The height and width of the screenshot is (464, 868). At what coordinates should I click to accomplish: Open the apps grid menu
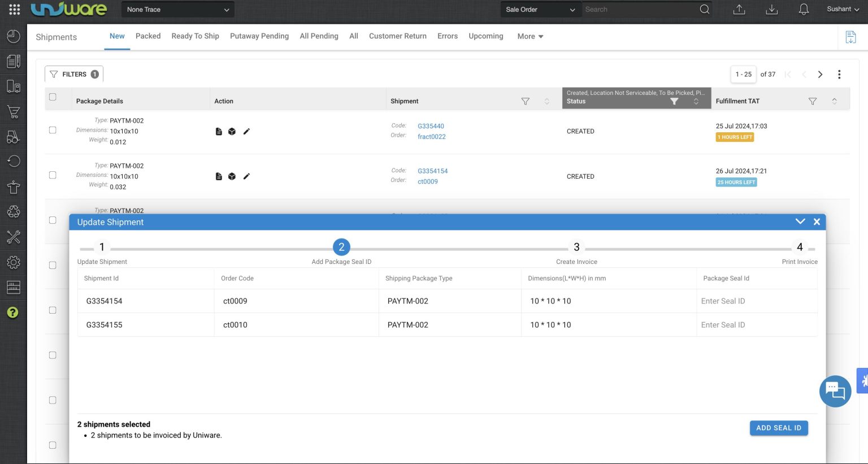click(x=15, y=10)
